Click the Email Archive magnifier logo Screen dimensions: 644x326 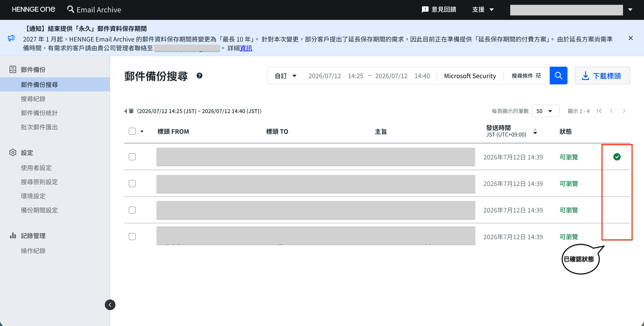[x=71, y=9]
